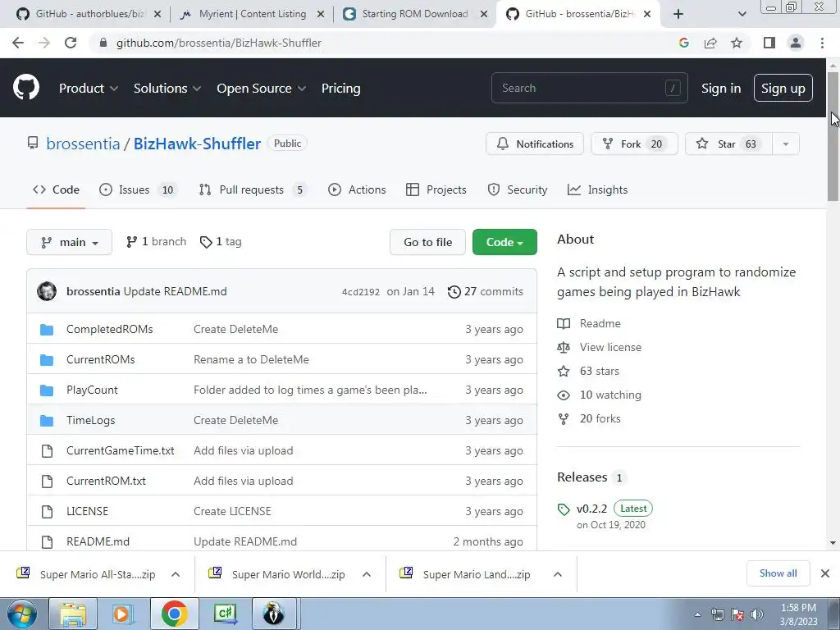Switch to Starting ROM Download browser tab

pos(414,14)
